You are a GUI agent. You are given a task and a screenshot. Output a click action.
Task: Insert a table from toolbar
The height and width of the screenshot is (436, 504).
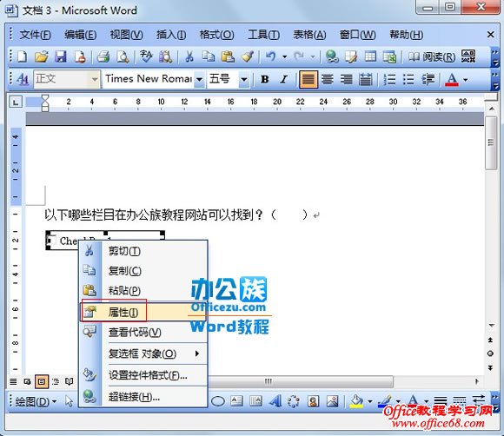point(370,56)
